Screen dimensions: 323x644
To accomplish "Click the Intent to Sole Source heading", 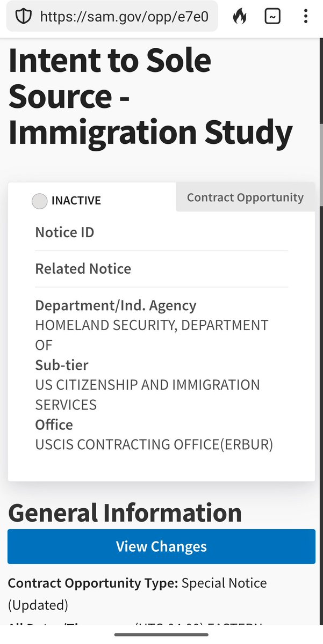I will click(150, 97).
